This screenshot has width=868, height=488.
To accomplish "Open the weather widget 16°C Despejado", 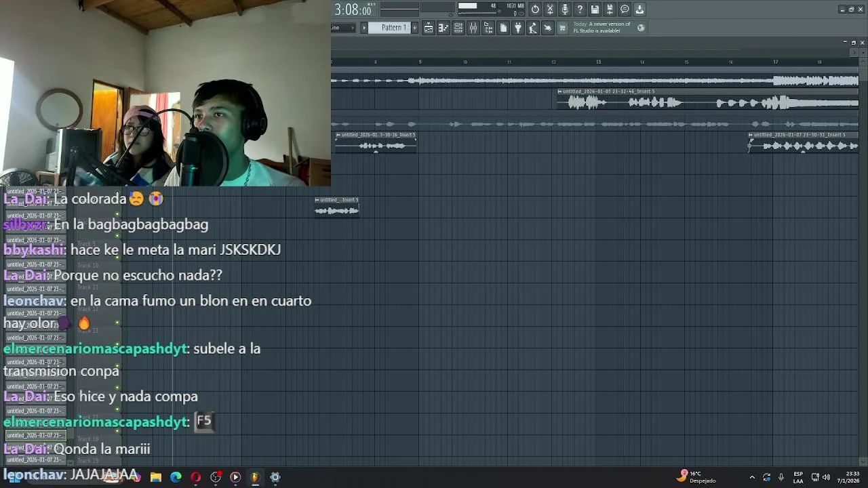I will [x=696, y=477].
